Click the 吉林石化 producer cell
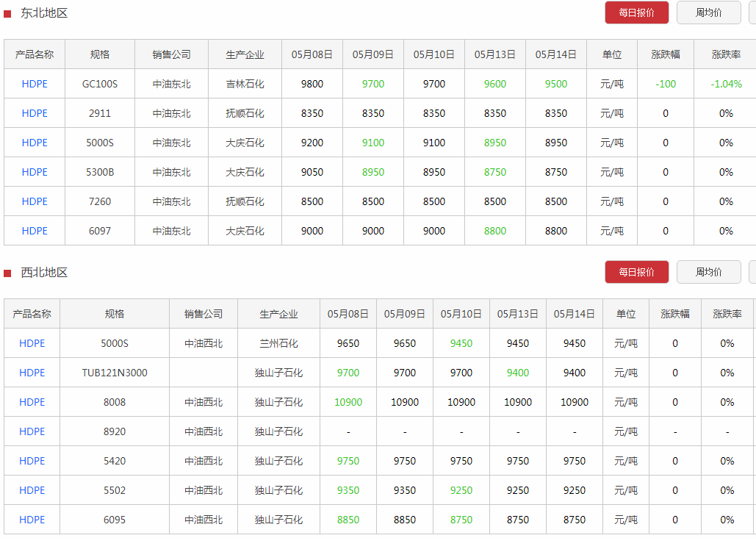Screen dimensions: 756x538 pos(245,84)
